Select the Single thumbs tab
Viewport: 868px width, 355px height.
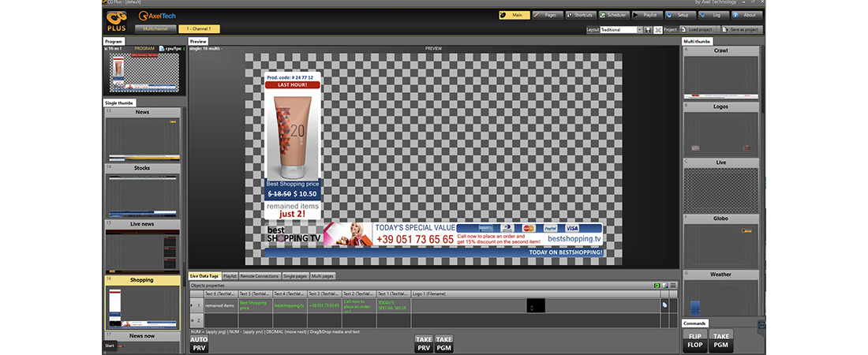pos(119,103)
